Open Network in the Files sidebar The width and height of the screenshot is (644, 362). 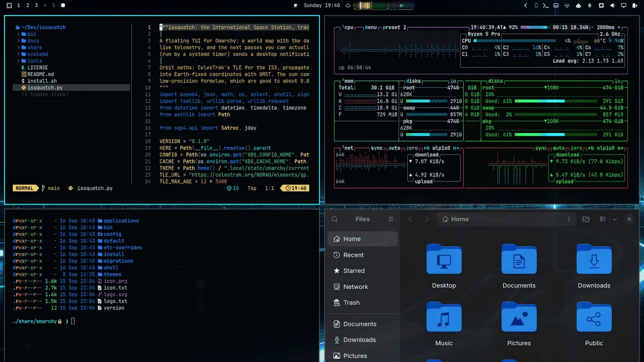pos(363,287)
